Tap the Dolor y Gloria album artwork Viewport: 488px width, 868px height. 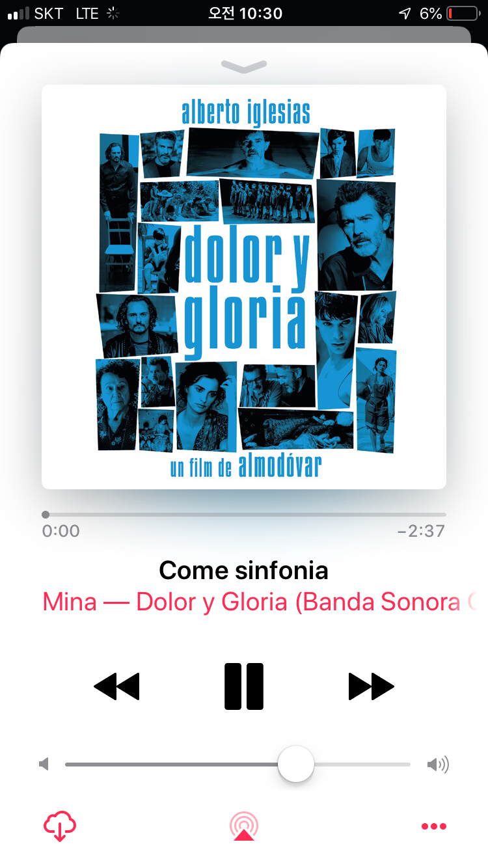pyautogui.click(x=244, y=287)
